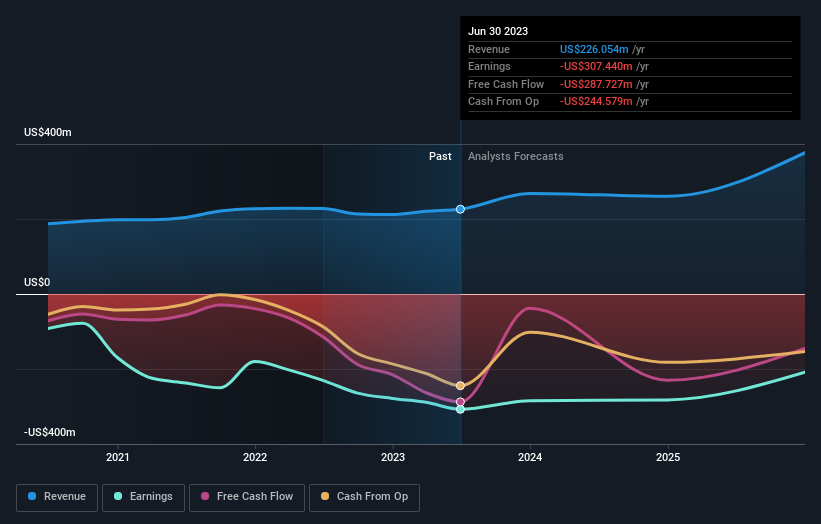Click the 2022 x-axis label

click(x=255, y=457)
